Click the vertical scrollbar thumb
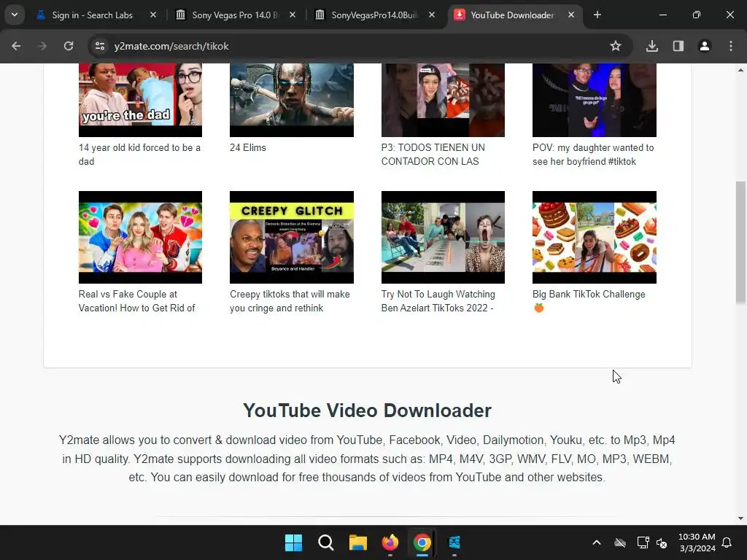 click(x=740, y=242)
